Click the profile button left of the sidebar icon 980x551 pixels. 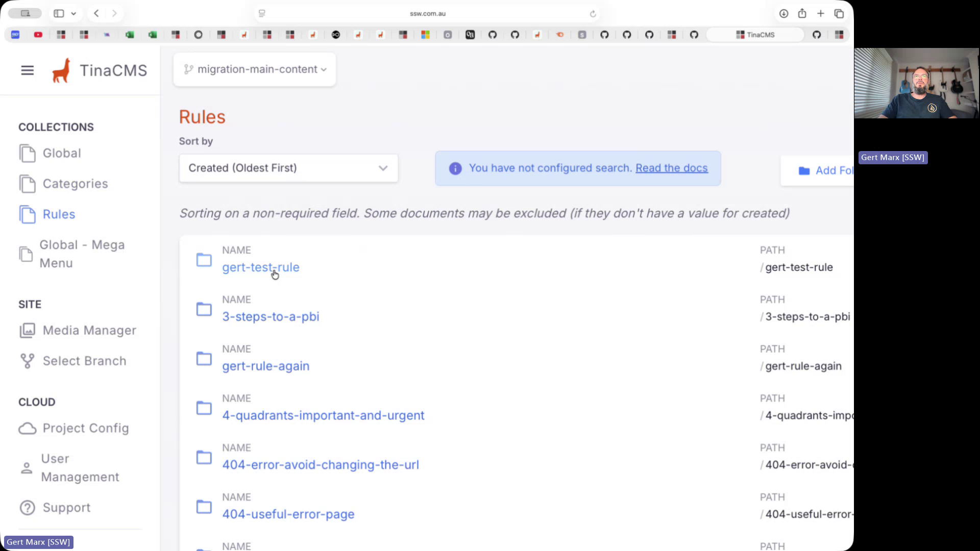[x=25, y=13]
